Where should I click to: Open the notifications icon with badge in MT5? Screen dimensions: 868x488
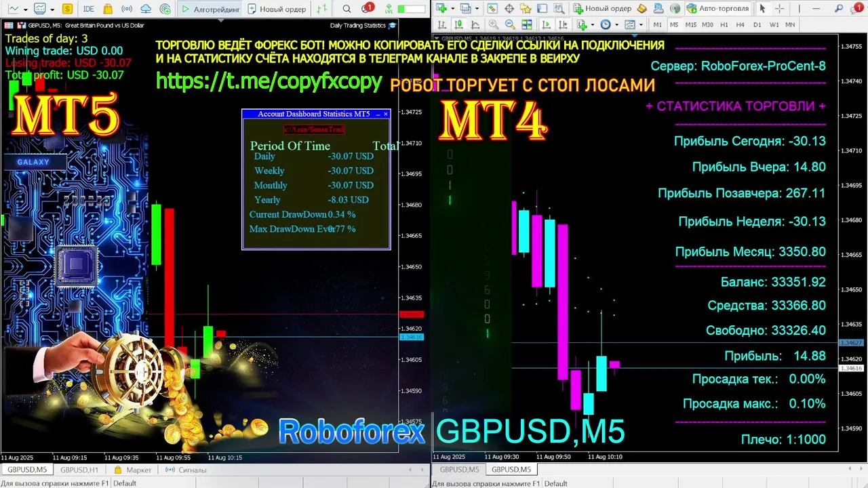pos(367,8)
